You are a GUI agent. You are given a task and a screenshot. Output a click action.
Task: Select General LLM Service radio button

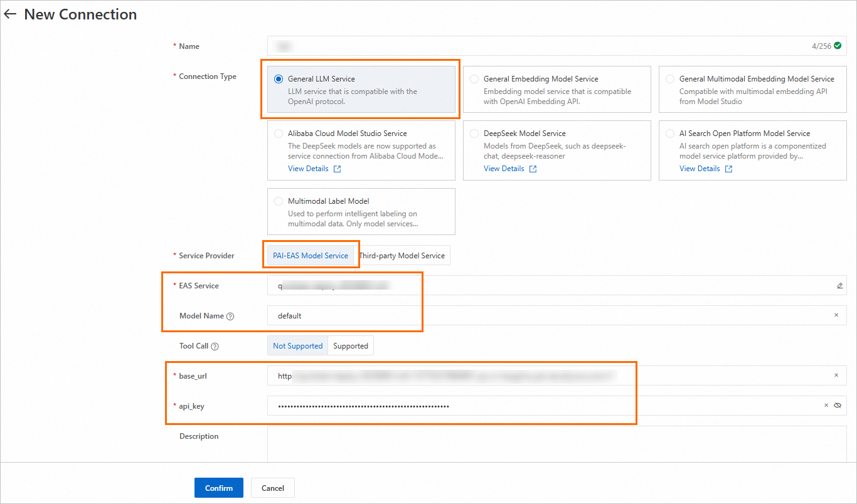click(x=279, y=79)
